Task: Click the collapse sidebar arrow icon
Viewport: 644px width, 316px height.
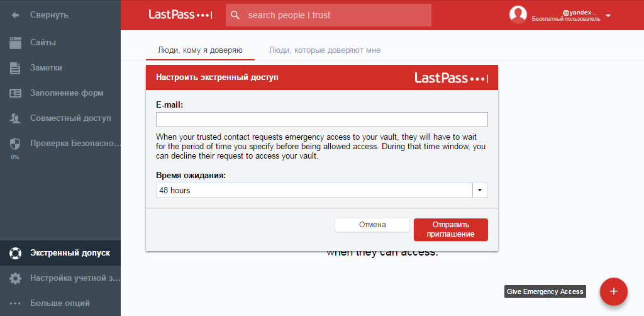Action: [15, 15]
